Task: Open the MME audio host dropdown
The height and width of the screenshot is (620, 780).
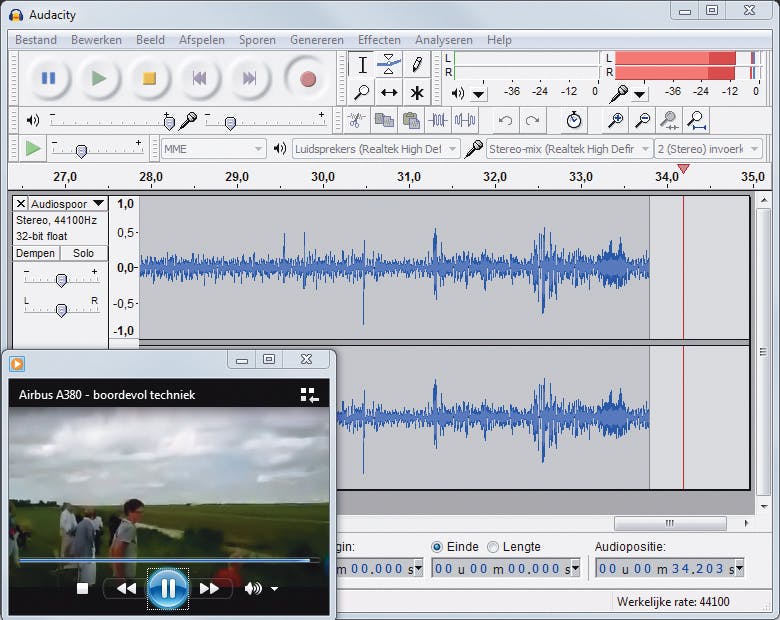Action: point(213,149)
